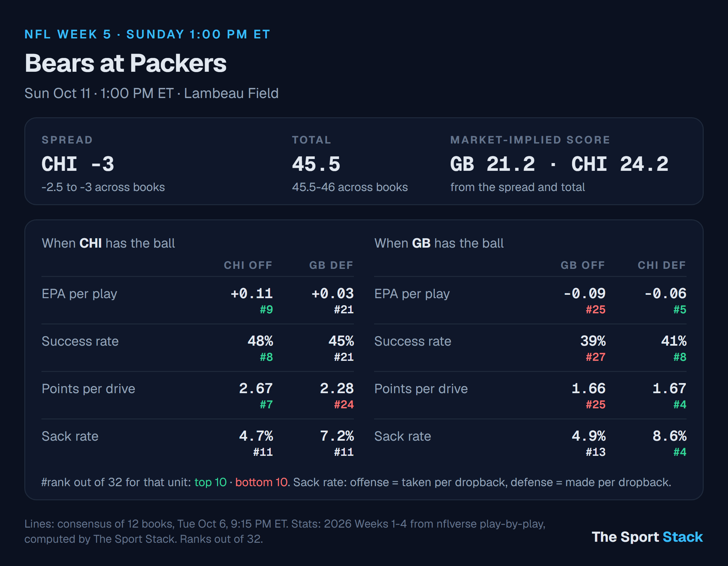Viewport: 728px width, 566px height.
Task: Click GB offense sack rate '4.9%'
Action: pyautogui.click(x=589, y=436)
